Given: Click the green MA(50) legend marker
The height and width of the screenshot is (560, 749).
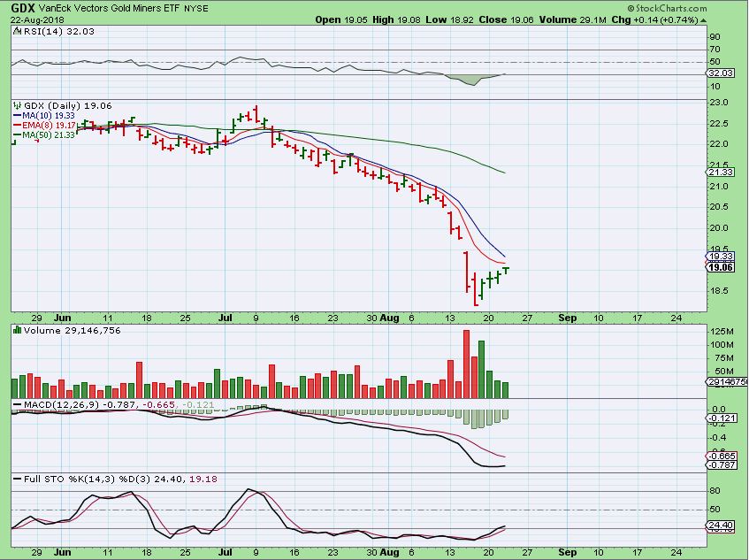Looking at the screenshot, I should click(x=17, y=134).
